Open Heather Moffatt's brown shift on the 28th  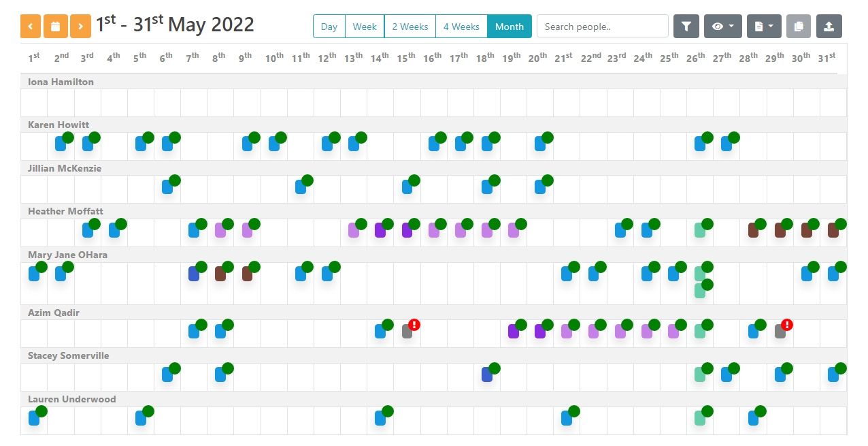[753, 230]
